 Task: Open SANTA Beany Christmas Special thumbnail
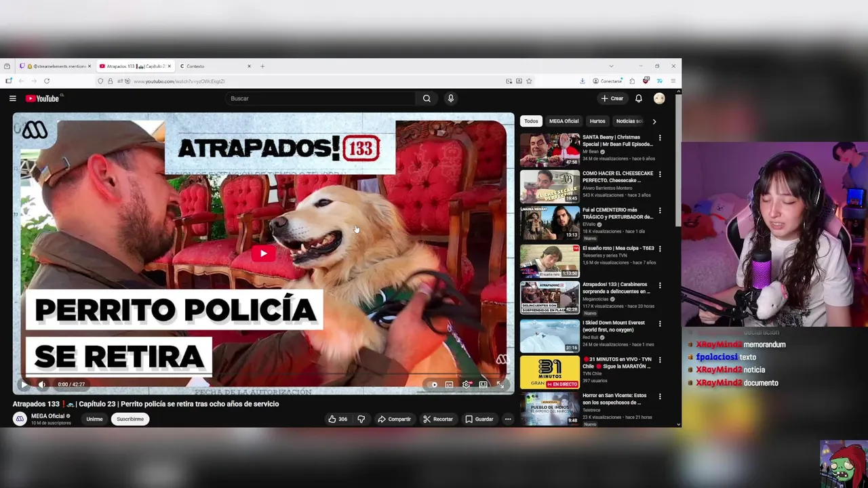coord(550,150)
